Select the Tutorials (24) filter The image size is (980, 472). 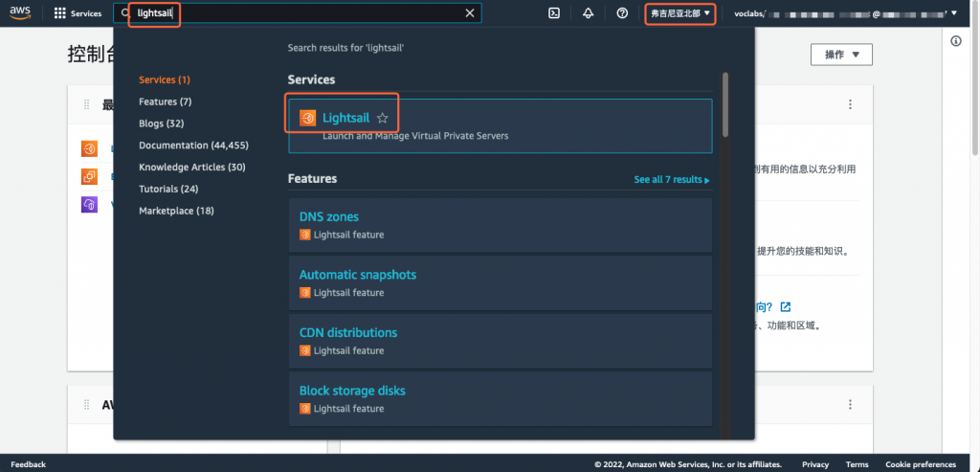168,189
